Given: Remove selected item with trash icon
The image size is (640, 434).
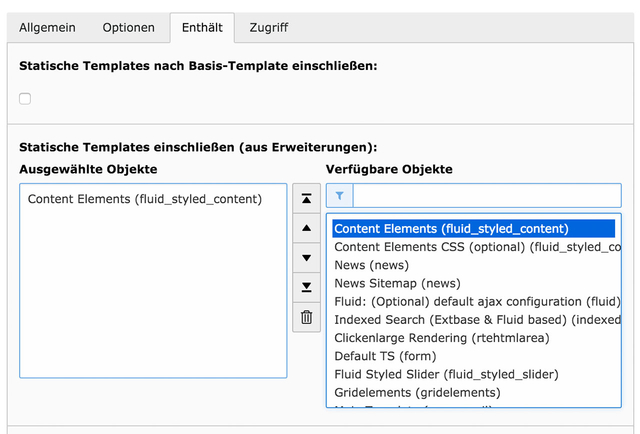Looking at the screenshot, I should click(x=307, y=318).
